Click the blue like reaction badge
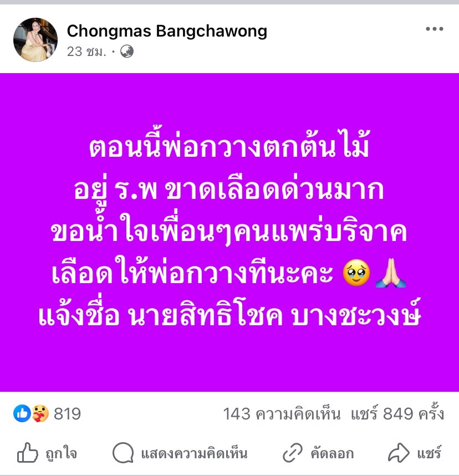This screenshot has height=476, width=459. click(x=22, y=413)
